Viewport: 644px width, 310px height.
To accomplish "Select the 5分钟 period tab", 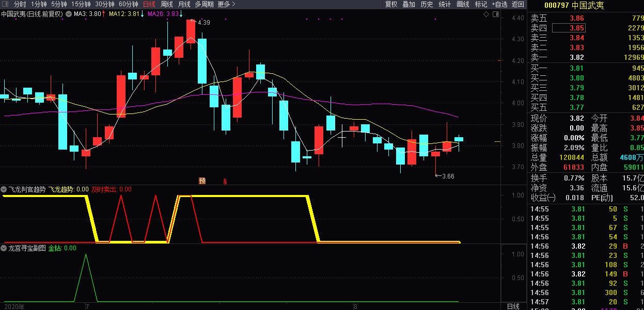I will [59, 4].
